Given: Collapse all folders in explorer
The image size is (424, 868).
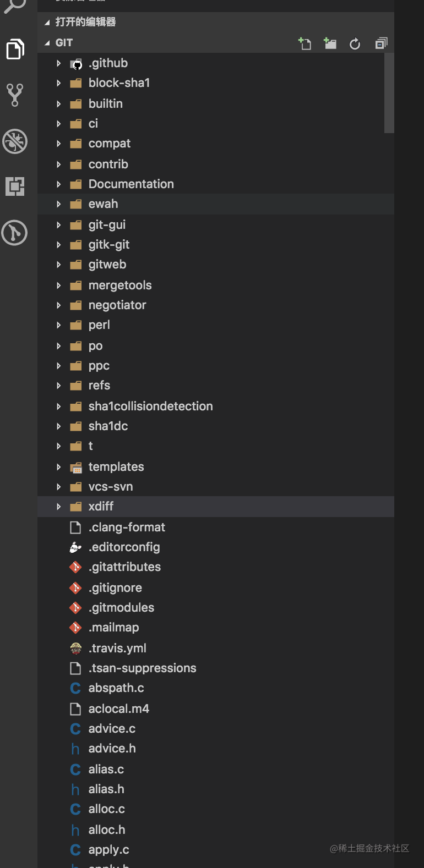Looking at the screenshot, I should click(381, 43).
